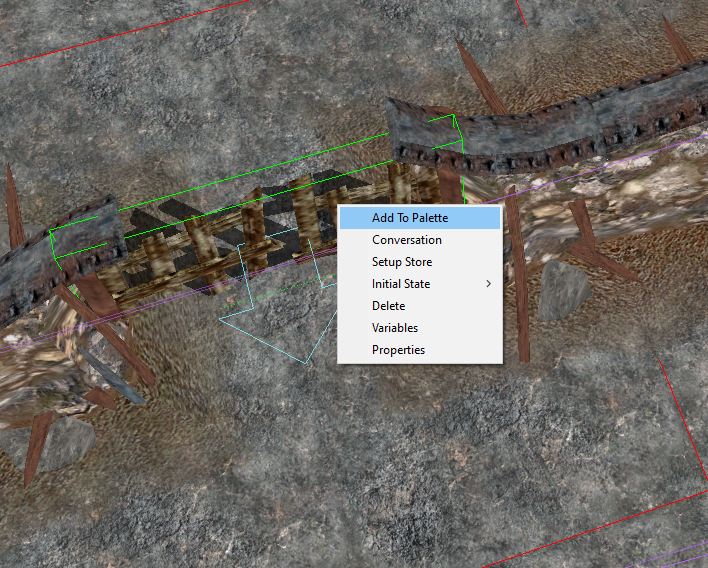The width and height of the screenshot is (708, 568).
Task: Choose Add To Palette from context menu
Action: coord(410,218)
